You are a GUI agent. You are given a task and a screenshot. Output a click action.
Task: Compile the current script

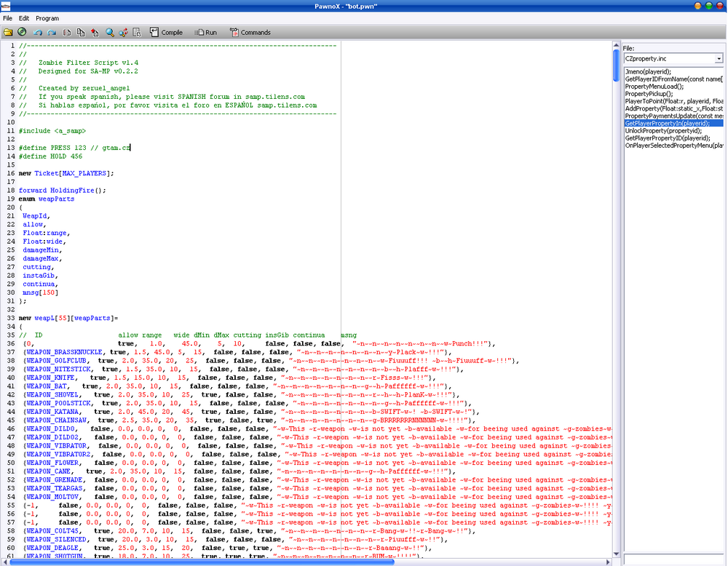(x=166, y=32)
